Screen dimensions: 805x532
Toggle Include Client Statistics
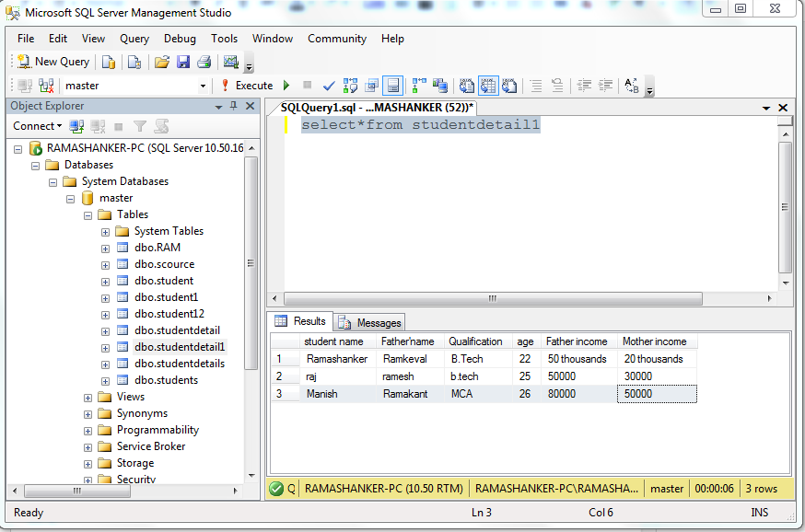click(440, 86)
